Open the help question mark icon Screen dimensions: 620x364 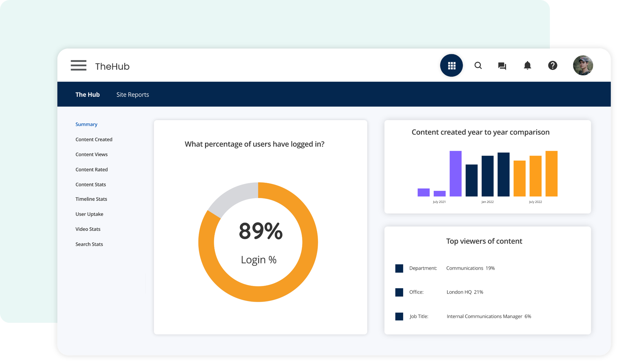pyautogui.click(x=553, y=66)
